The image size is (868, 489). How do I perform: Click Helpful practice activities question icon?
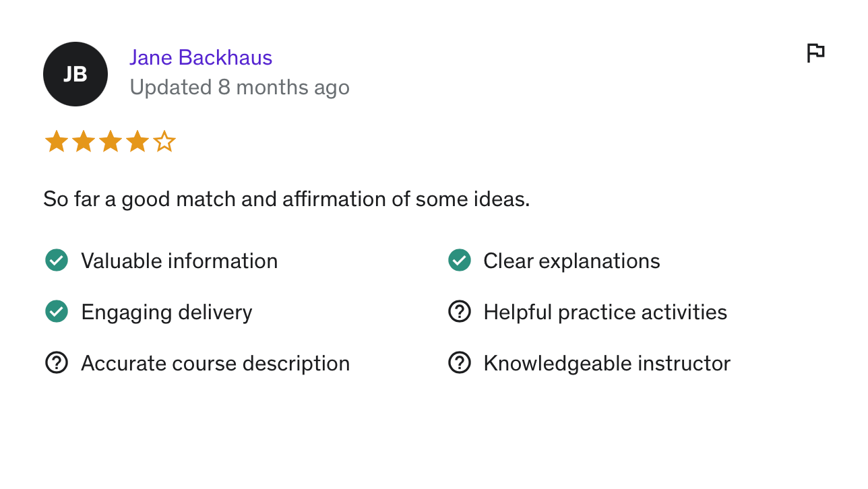pyautogui.click(x=460, y=312)
